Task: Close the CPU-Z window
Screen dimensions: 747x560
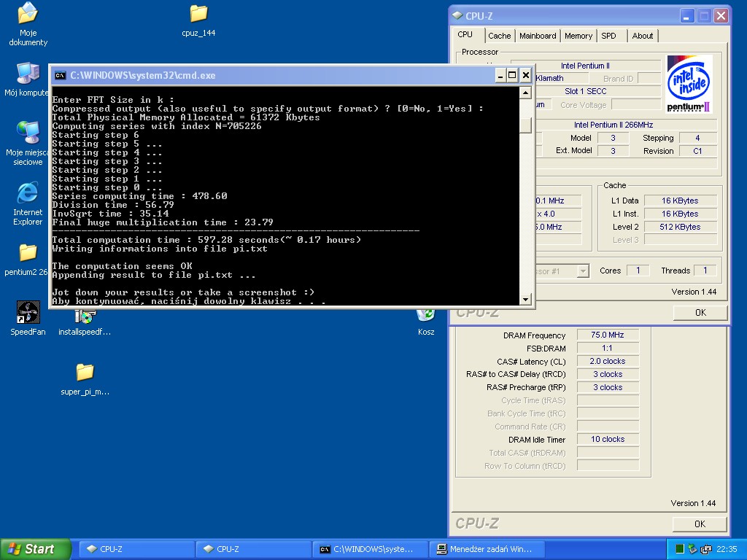Action: click(x=721, y=16)
